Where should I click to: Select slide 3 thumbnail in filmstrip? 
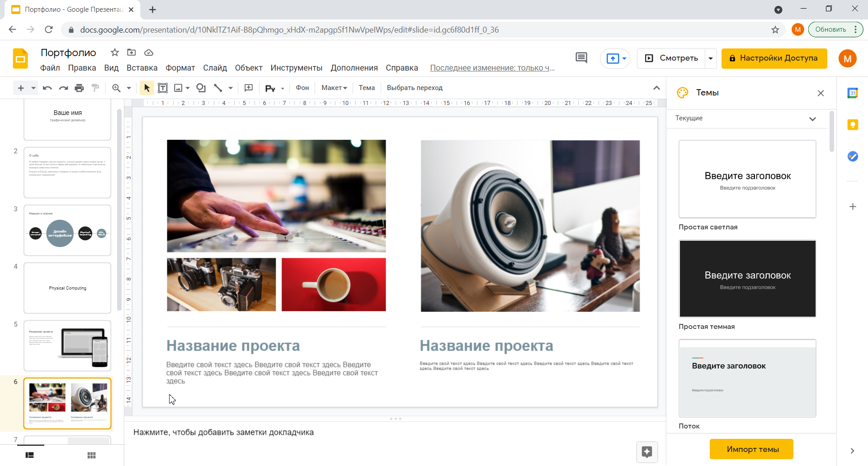pos(67,230)
